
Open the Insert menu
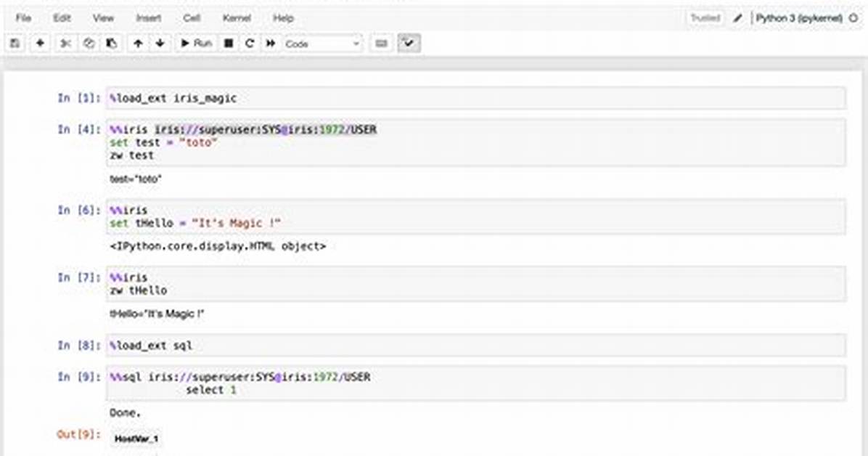(148, 17)
